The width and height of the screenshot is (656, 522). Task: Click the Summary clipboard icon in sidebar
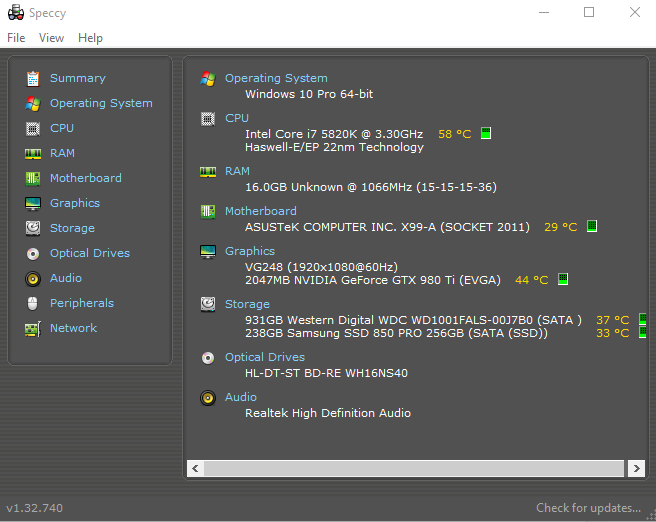(x=33, y=79)
